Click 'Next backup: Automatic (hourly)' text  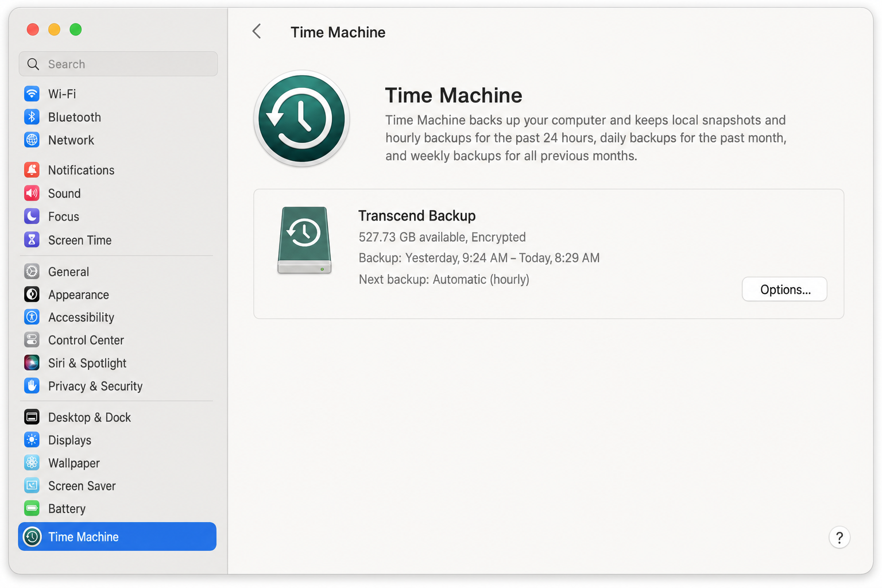click(x=444, y=279)
